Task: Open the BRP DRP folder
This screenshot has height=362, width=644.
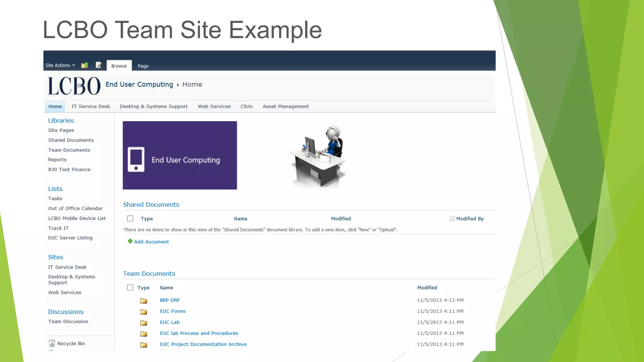Action: coord(170,300)
